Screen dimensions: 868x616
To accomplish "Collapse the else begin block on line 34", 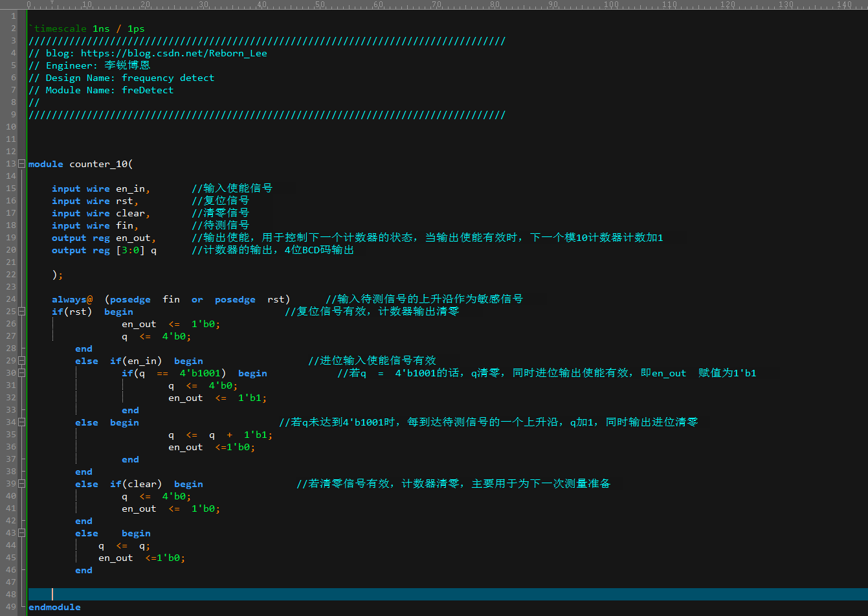I will (22, 422).
